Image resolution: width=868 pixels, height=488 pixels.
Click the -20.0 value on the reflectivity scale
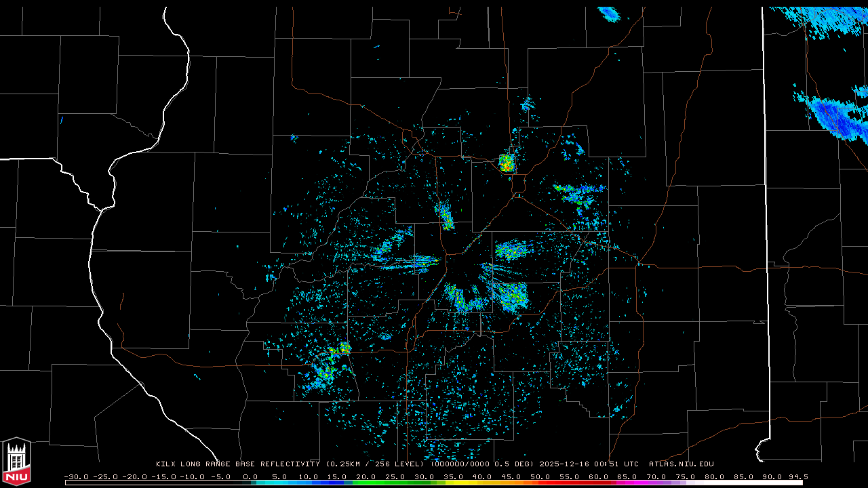[x=134, y=476]
